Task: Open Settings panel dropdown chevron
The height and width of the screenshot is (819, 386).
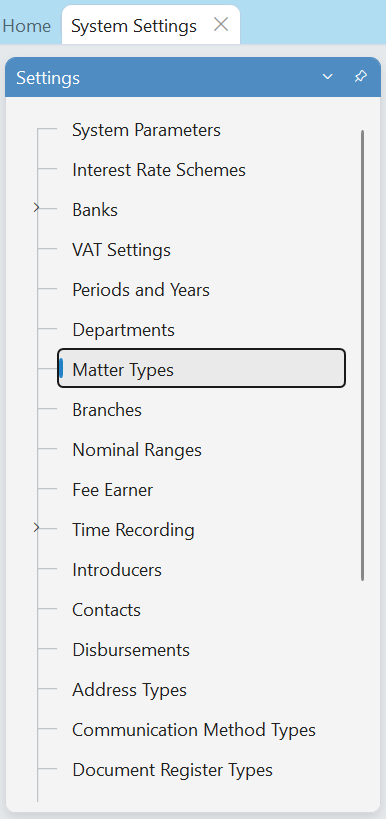Action: [x=327, y=77]
